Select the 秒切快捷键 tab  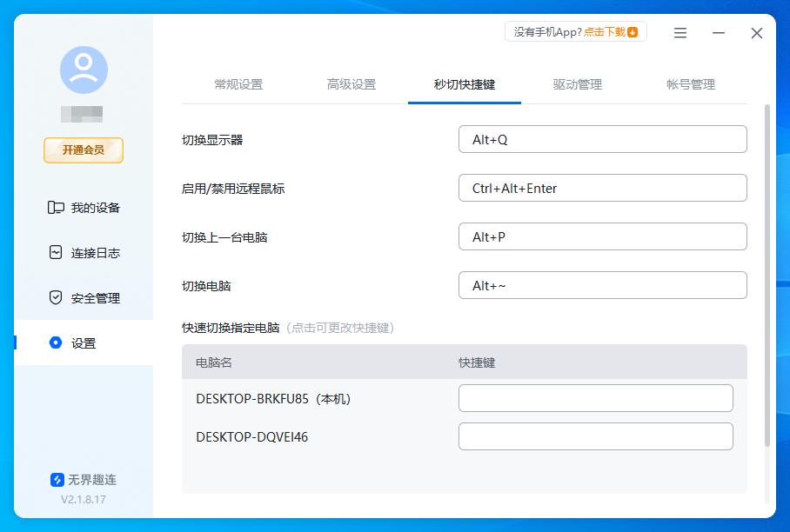(x=464, y=84)
